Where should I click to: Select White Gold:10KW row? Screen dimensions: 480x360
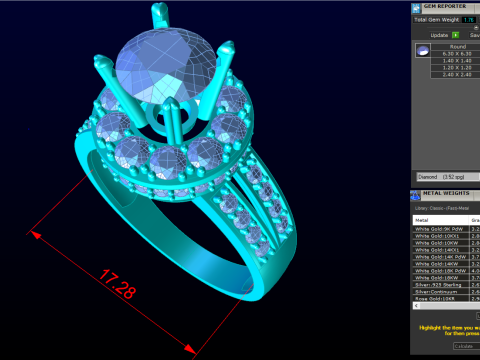[447, 243]
